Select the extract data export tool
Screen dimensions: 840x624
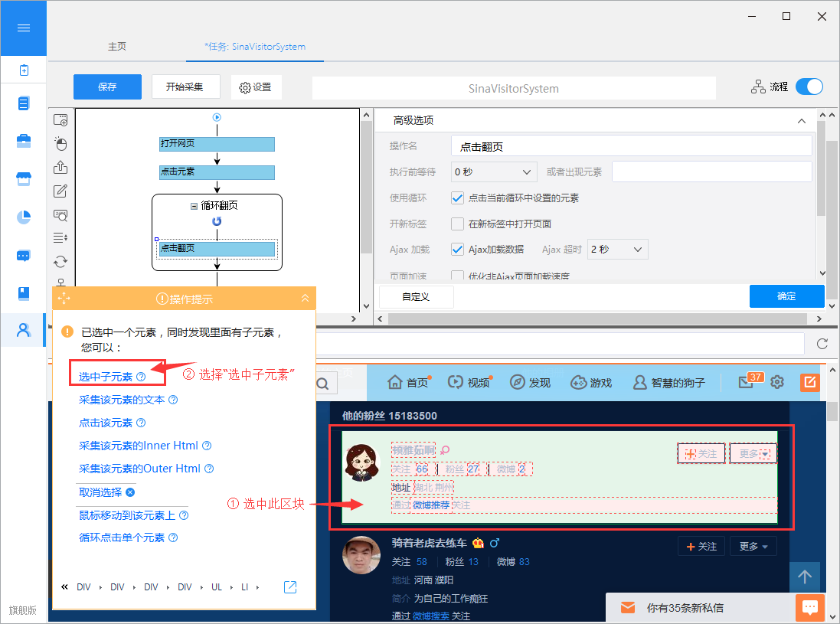(60, 167)
